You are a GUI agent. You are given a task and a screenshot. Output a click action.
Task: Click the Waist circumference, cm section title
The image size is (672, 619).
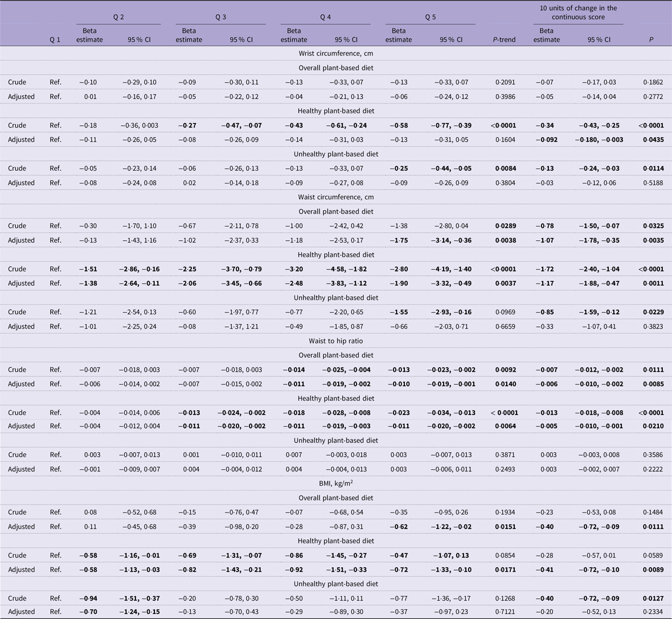click(x=336, y=197)
